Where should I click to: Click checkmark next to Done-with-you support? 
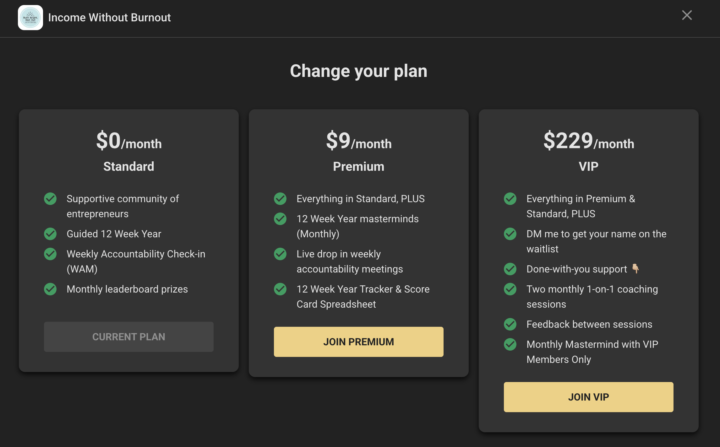510,269
